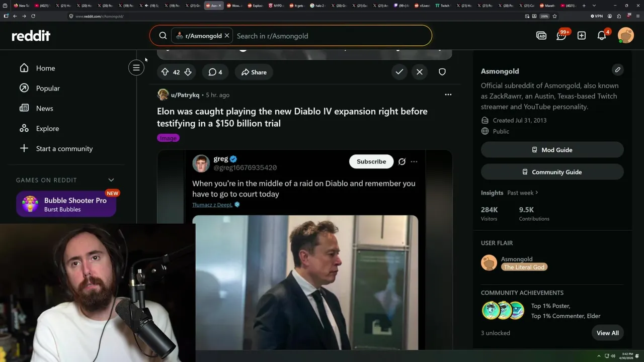Click the Search in r/Asmongold field

[x=332, y=36]
